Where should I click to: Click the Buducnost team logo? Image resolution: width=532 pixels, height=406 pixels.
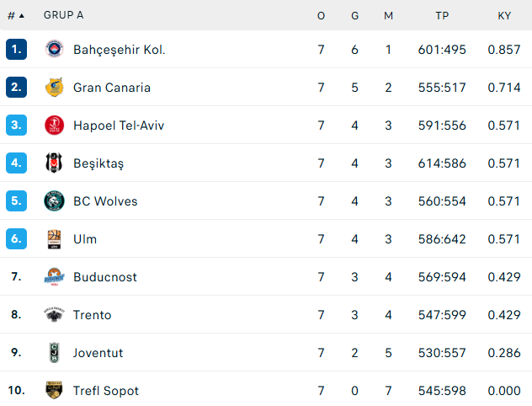(54, 276)
